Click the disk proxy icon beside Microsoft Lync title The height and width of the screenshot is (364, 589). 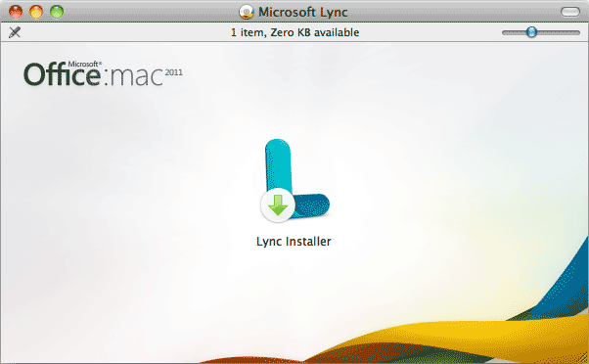click(x=246, y=12)
